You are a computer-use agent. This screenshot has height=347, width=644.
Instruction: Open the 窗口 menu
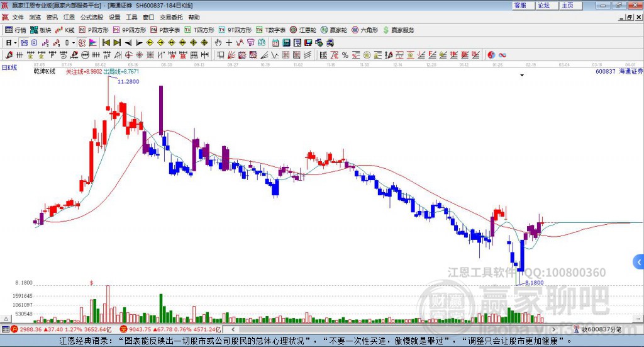coord(148,17)
